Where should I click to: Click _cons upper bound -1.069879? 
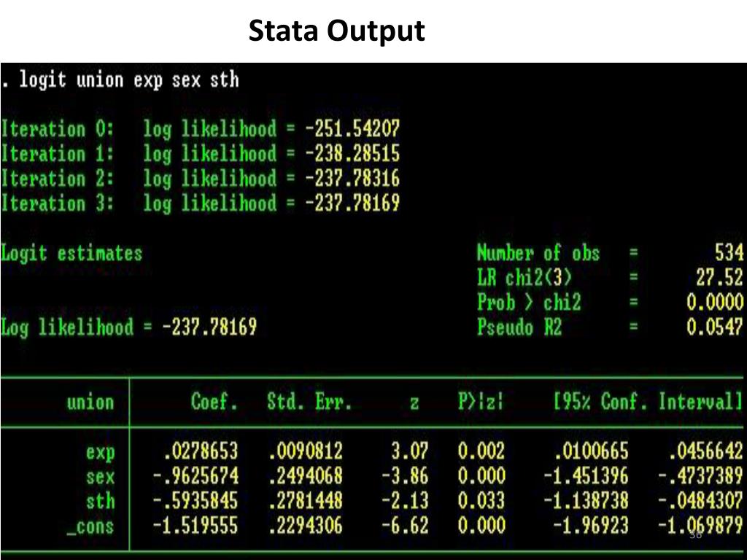pyautogui.click(x=701, y=526)
